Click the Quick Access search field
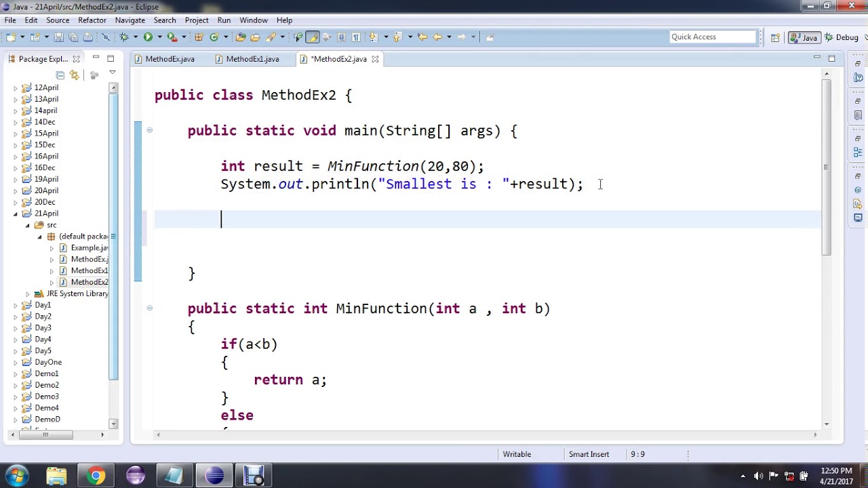This screenshot has width=868, height=488. tap(712, 37)
